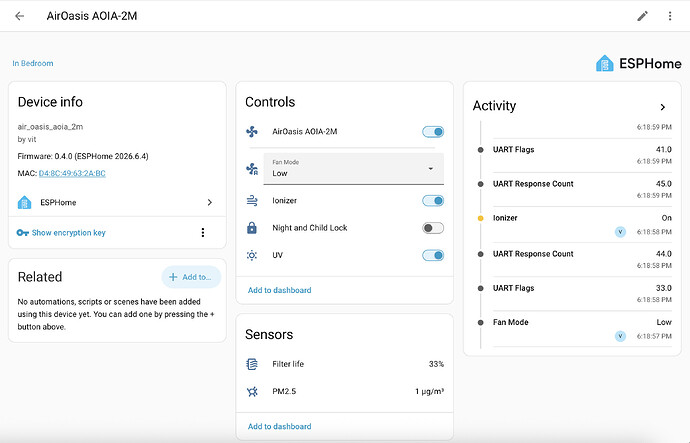Click the user avatar on the Ionizer activity
The height and width of the screenshot is (443, 690).
coord(620,232)
